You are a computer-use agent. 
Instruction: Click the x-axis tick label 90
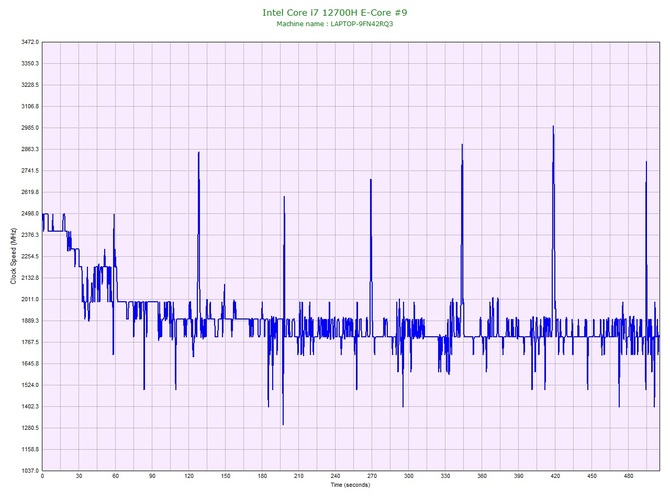[153, 476]
